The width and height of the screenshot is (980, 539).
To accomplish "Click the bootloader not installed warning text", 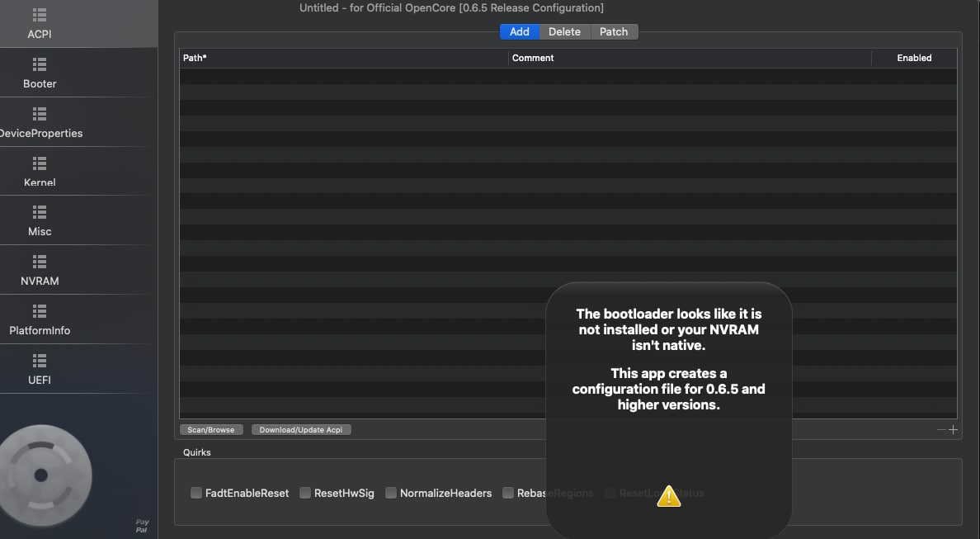I will click(x=669, y=329).
